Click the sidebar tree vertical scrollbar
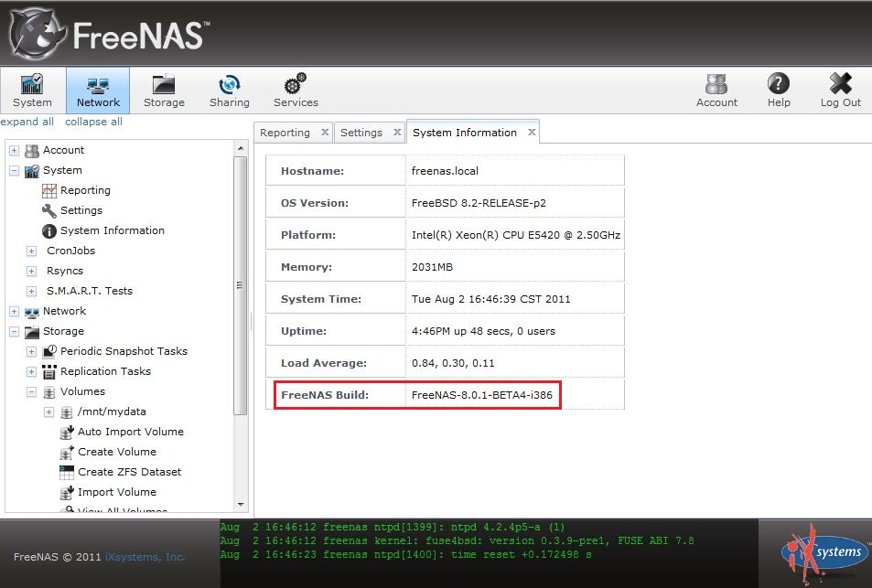The width and height of the screenshot is (872, 588). (x=241, y=283)
